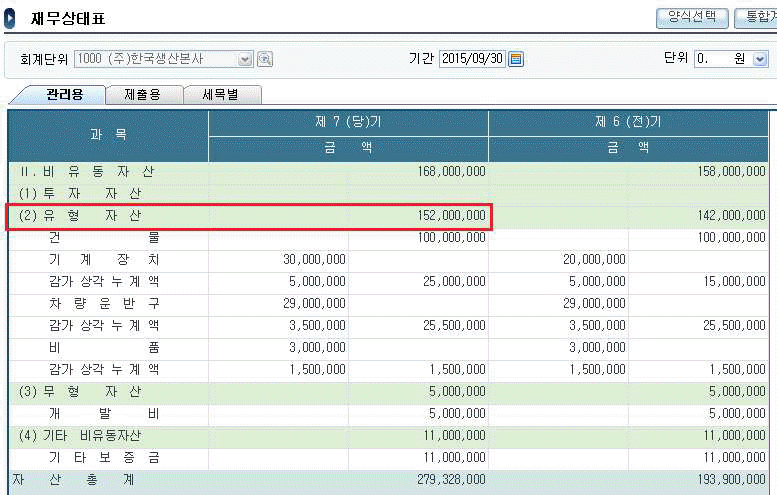Open the 세목별 tab
This screenshot has height=495, width=777.
click(222, 95)
